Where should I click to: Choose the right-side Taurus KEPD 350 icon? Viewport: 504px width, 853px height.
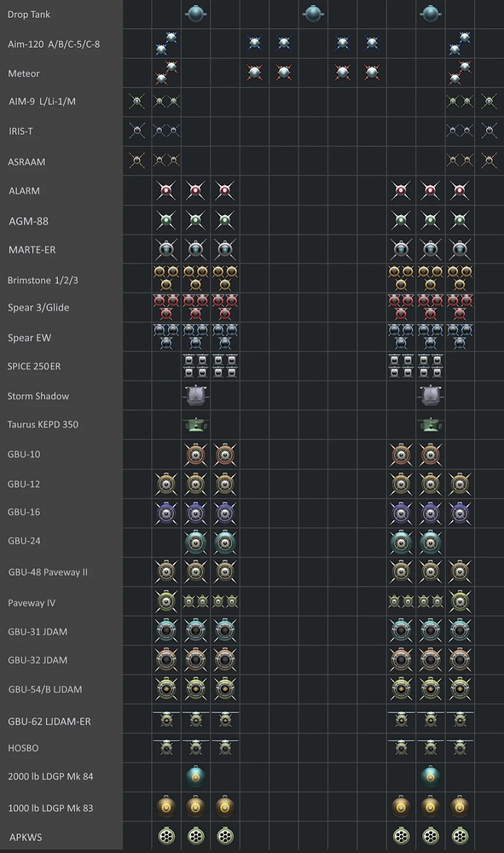(431, 424)
